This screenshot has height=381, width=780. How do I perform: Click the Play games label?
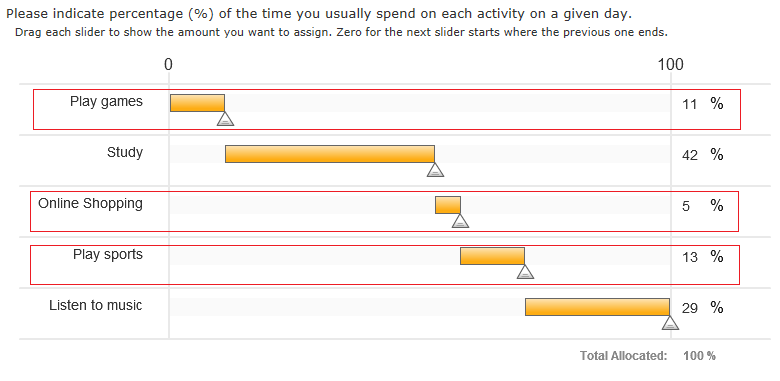(106, 102)
